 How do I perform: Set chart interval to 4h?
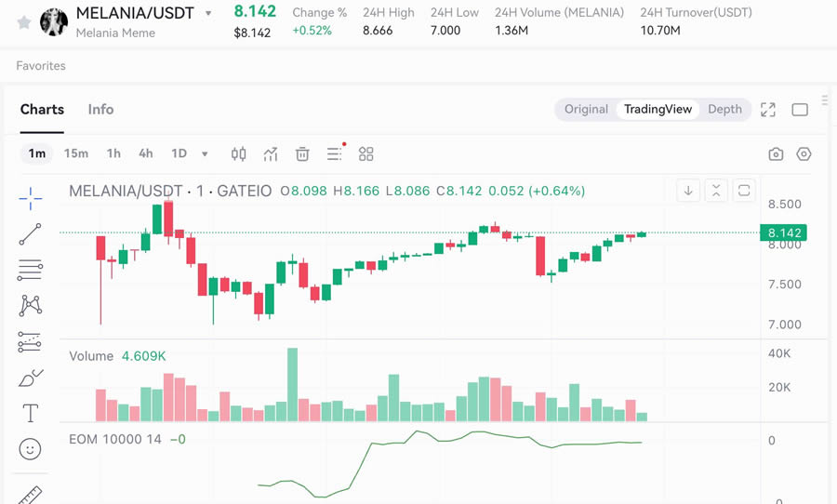(146, 154)
